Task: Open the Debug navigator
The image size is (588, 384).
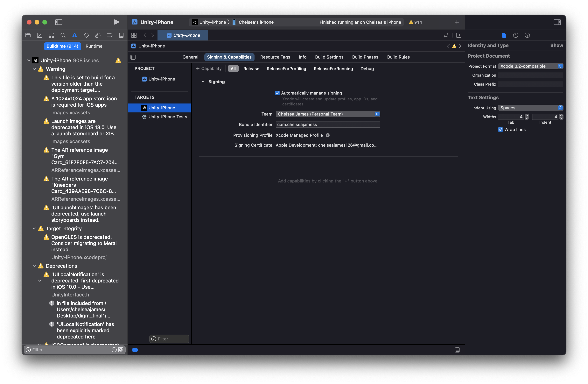Action: [x=98, y=35]
